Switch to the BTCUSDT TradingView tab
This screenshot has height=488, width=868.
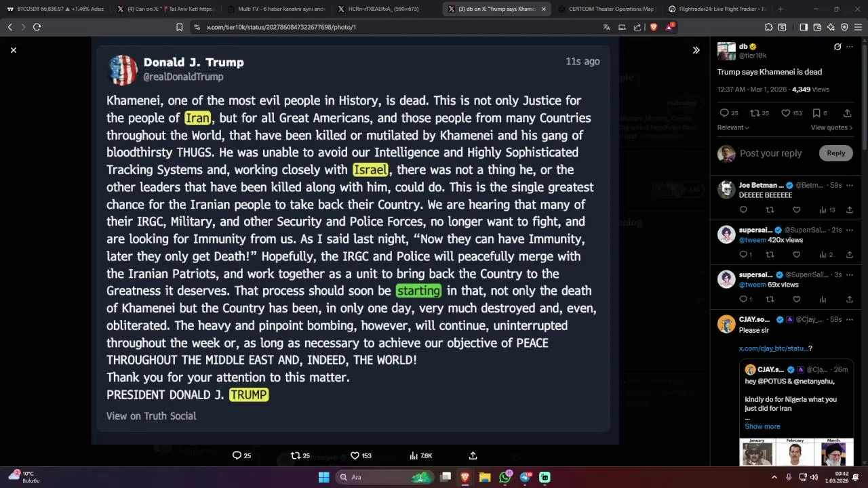(x=56, y=9)
